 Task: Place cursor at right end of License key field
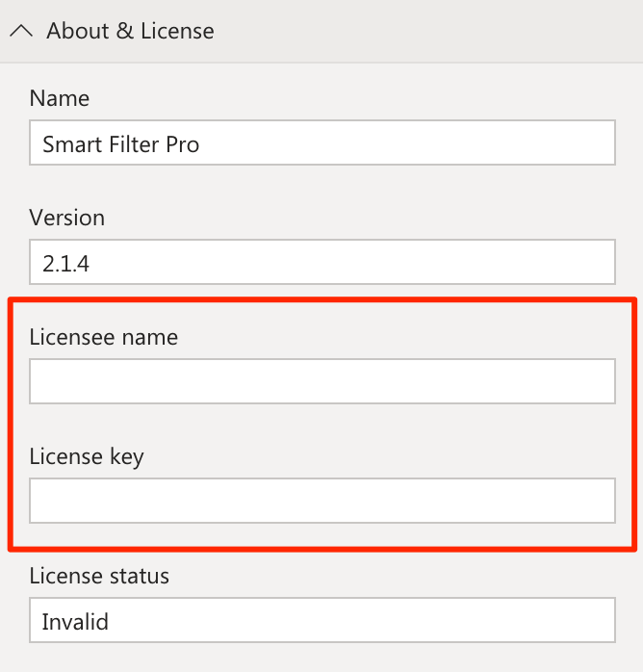[600, 501]
